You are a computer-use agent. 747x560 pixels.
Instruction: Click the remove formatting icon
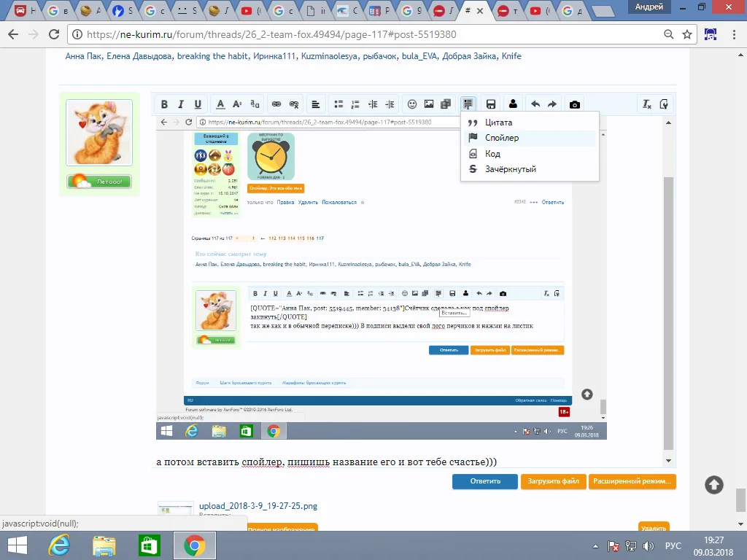(646, 104)
